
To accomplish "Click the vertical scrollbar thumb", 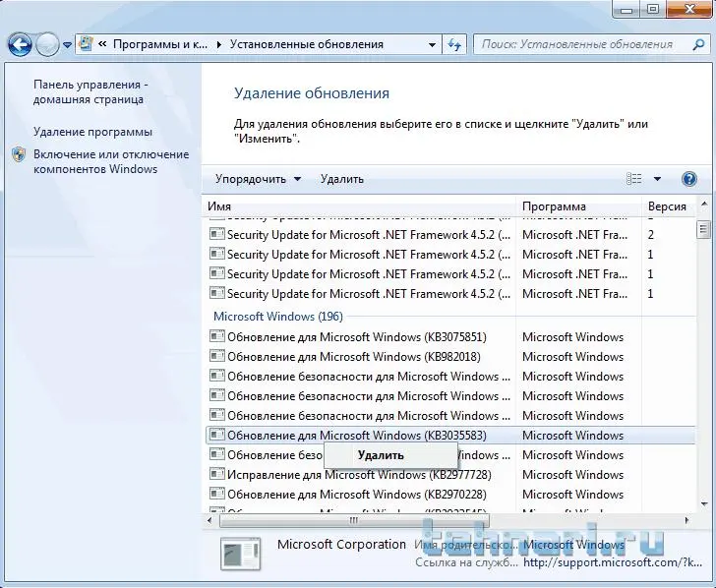I will (x=703, y=230).
